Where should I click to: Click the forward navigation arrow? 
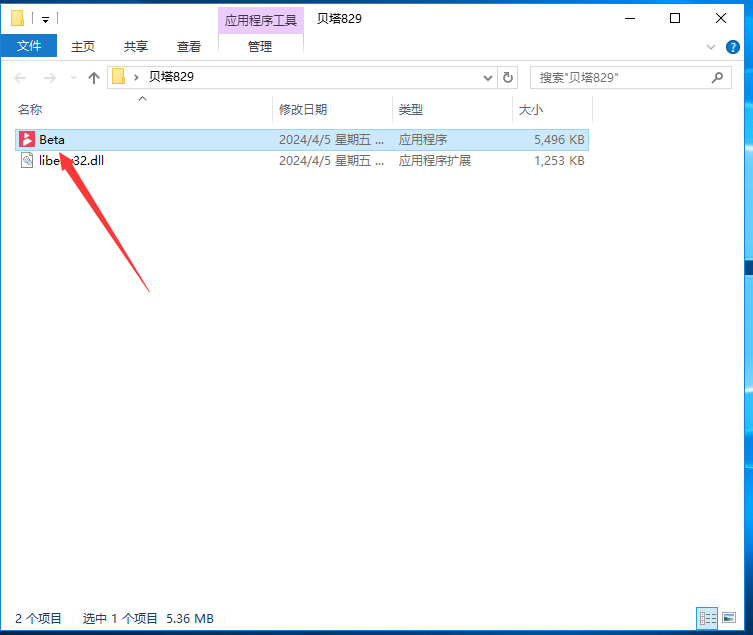point(49,77)
